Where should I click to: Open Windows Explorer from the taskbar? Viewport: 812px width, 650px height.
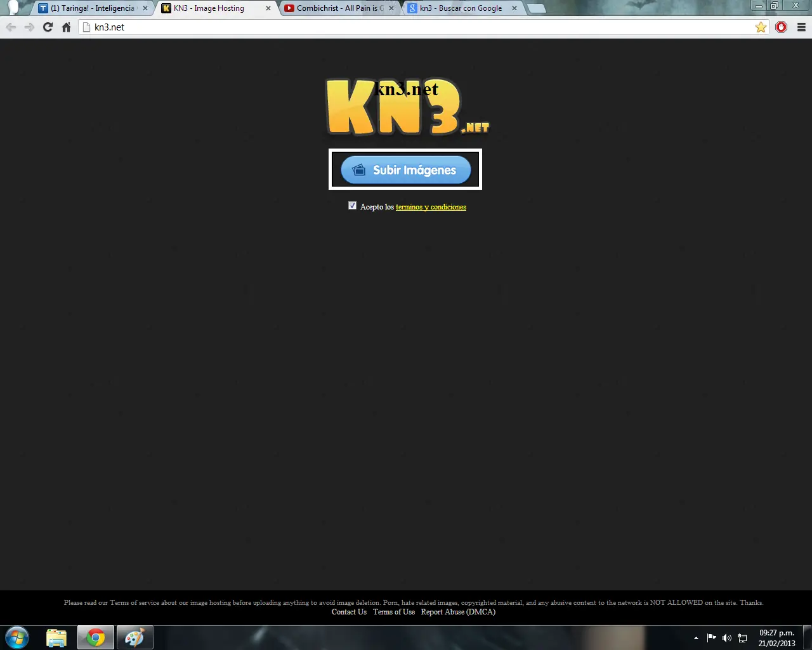[x=56, y=637]
